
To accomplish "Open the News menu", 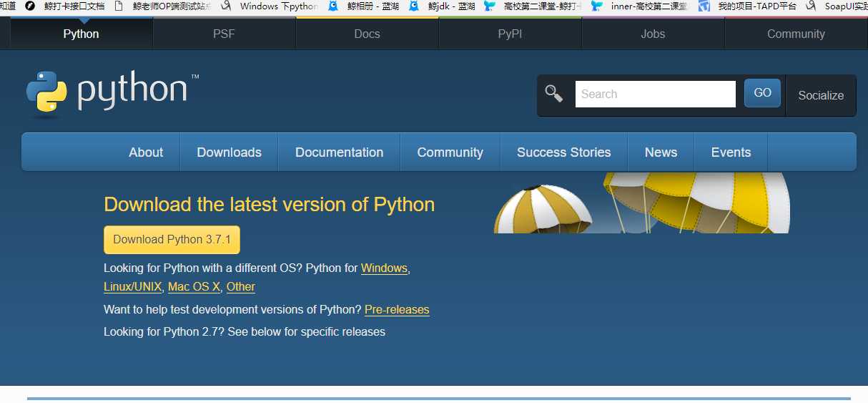I will 661,152.
